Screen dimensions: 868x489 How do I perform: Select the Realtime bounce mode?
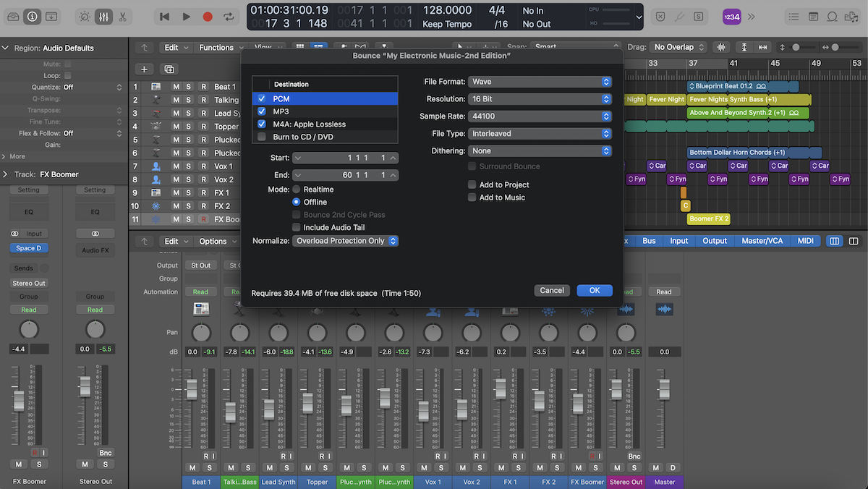tap(297, 190)
